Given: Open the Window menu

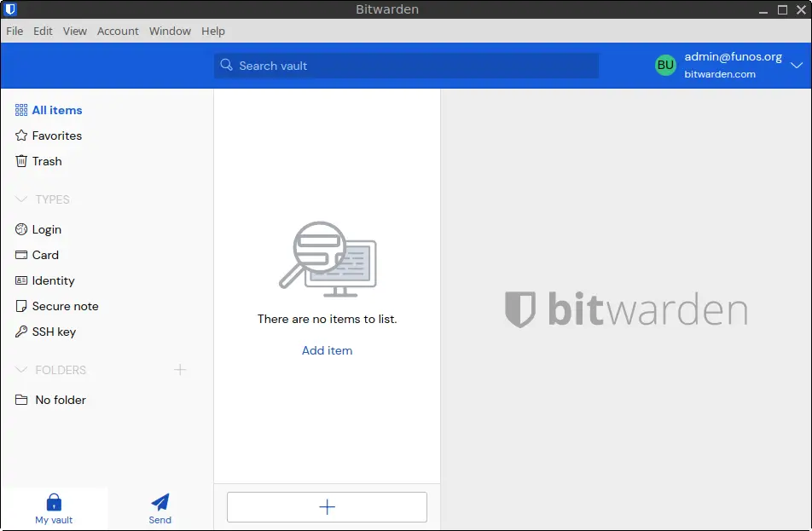Looking at the screenshot, I should (x=170, y=31).
